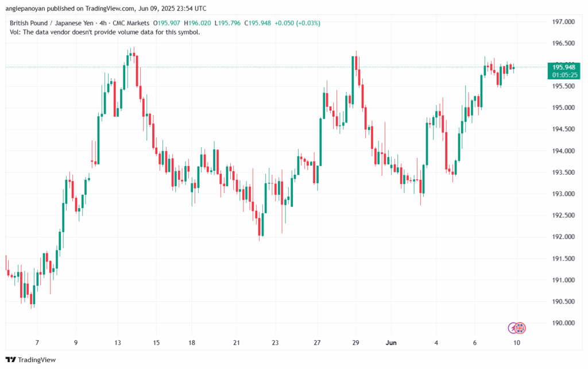This screenshot has height=369, width=588.
Task: Click the 193.500 price axis label
Action: (563, 172)
